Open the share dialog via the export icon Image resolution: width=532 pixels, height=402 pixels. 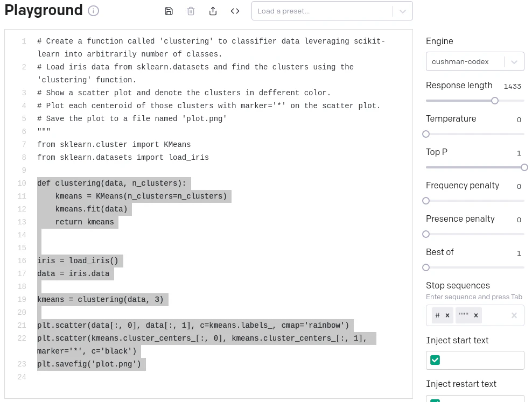click(x=213, y=11)
